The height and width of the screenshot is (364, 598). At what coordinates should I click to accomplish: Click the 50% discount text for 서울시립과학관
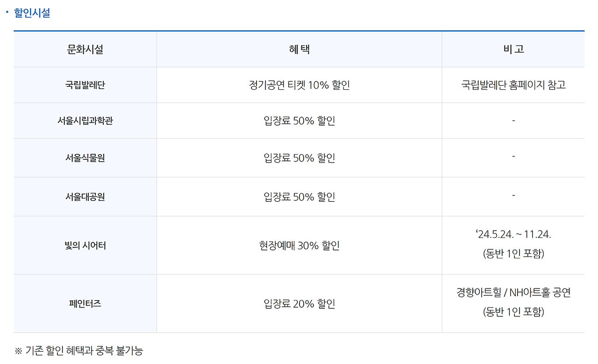tap(299, 121)
